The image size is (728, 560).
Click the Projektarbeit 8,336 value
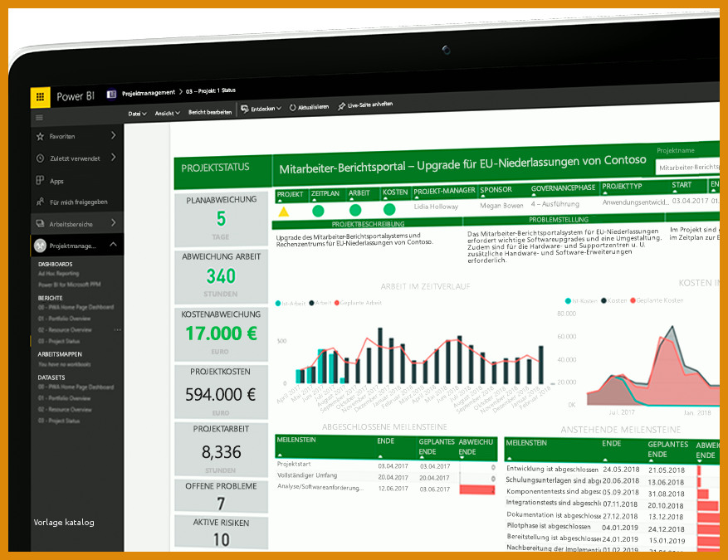click(222, 452)
